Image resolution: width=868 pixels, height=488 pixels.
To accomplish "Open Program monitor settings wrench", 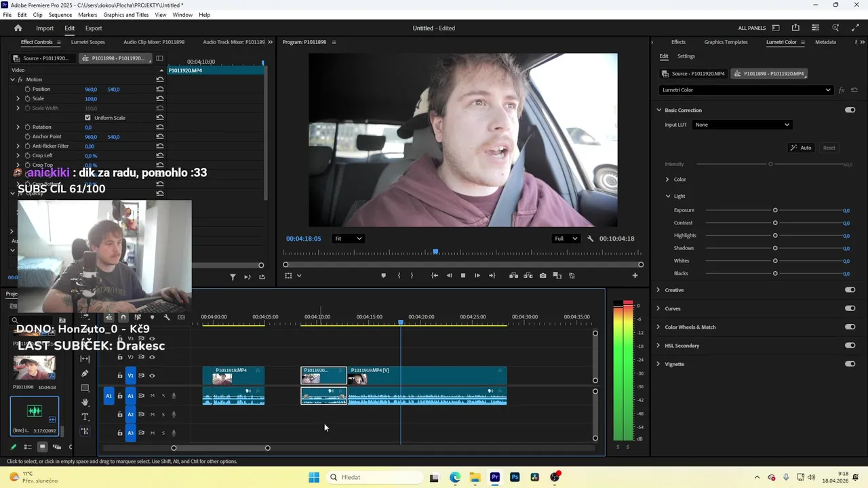I will pos(591,239).
